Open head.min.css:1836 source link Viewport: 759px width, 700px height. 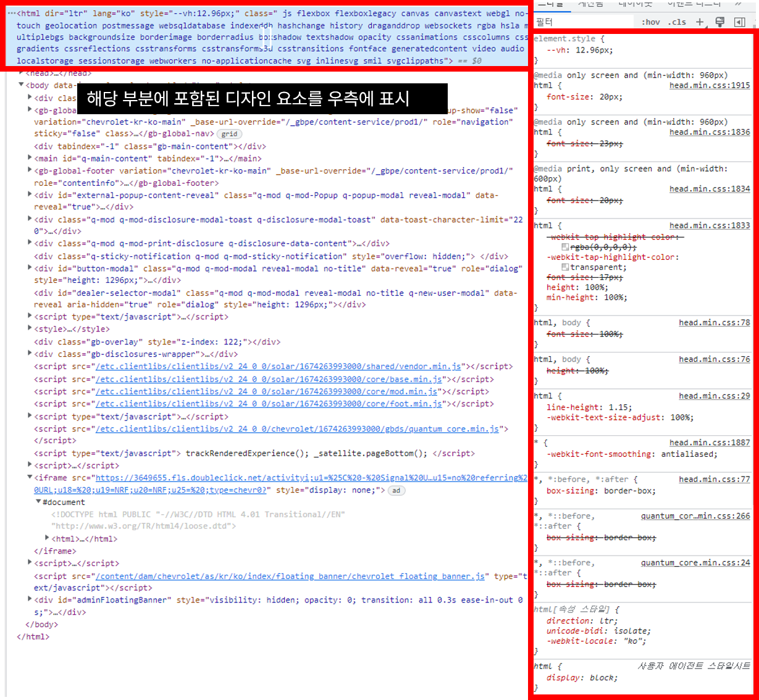[x=710, y=132]
